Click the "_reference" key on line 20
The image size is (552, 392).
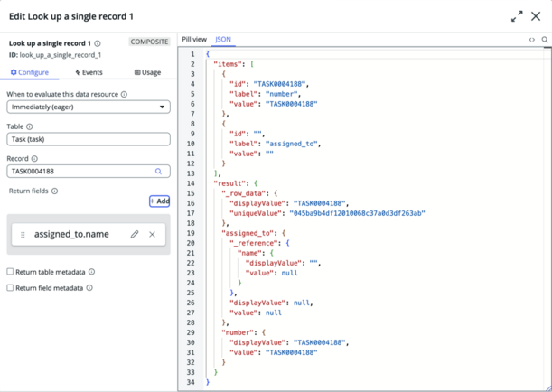click(x=254, y=243)
